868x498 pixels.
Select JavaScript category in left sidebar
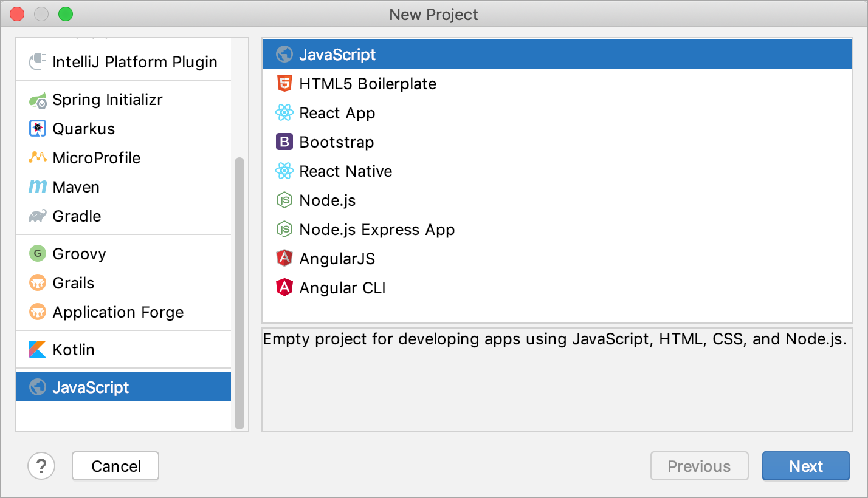click(123, 387)
